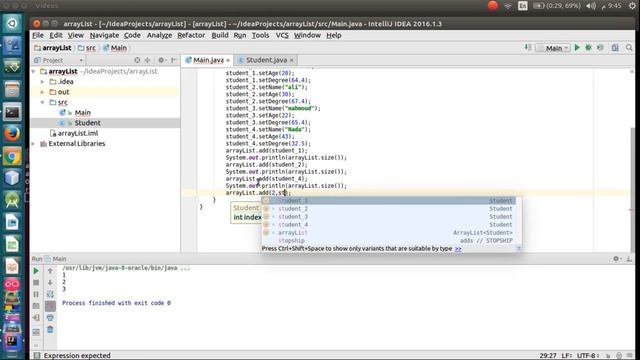Open the Project Structure dialog icon
The height and width of the screenshot is (360, 640).
tap(615, 48)
